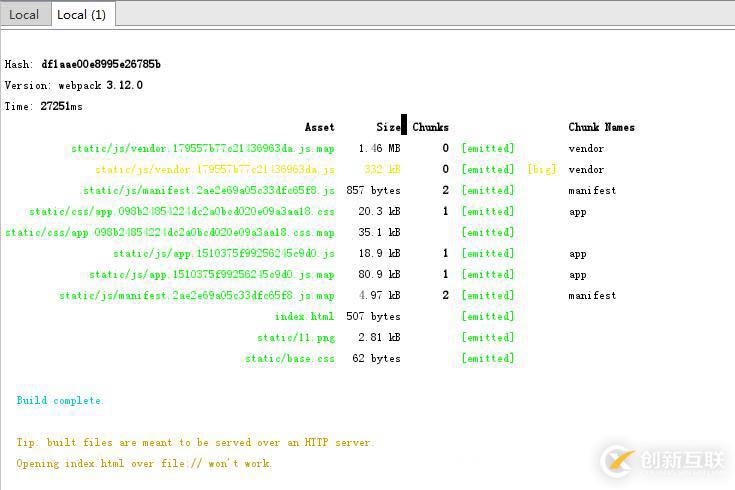Click the 1.46 MB size value
Viewport: 735px width, 490px height.
[x=379, y=149]
